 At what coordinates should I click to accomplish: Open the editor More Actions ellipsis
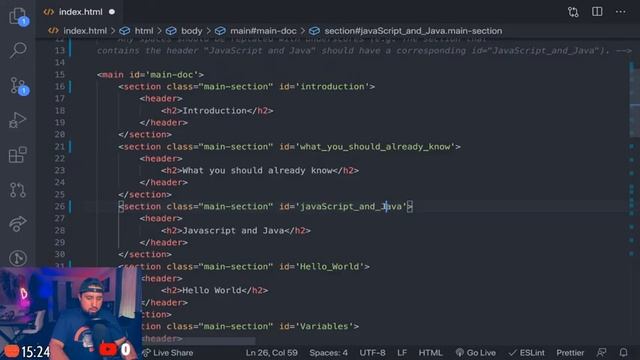pos(620,11)
